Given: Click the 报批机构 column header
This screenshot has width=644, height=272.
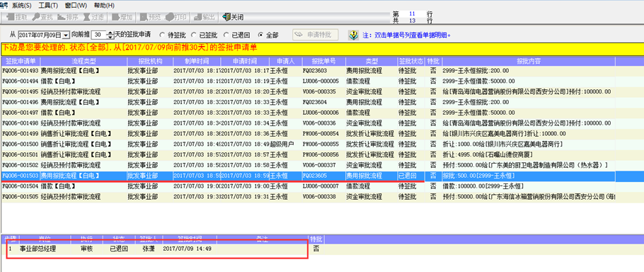Looking at the screenshot, I should point(149,61).
